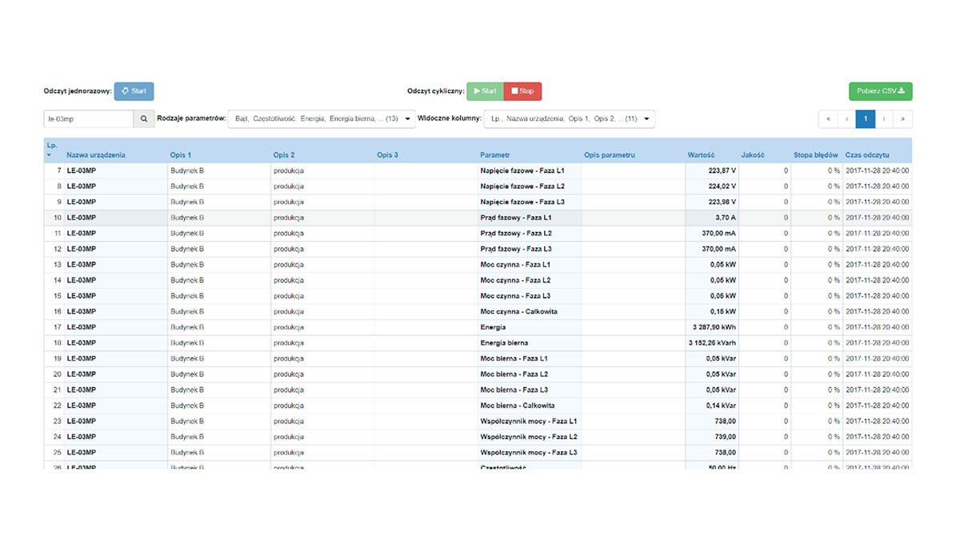Start the cyclic reading with green Start

486,91
